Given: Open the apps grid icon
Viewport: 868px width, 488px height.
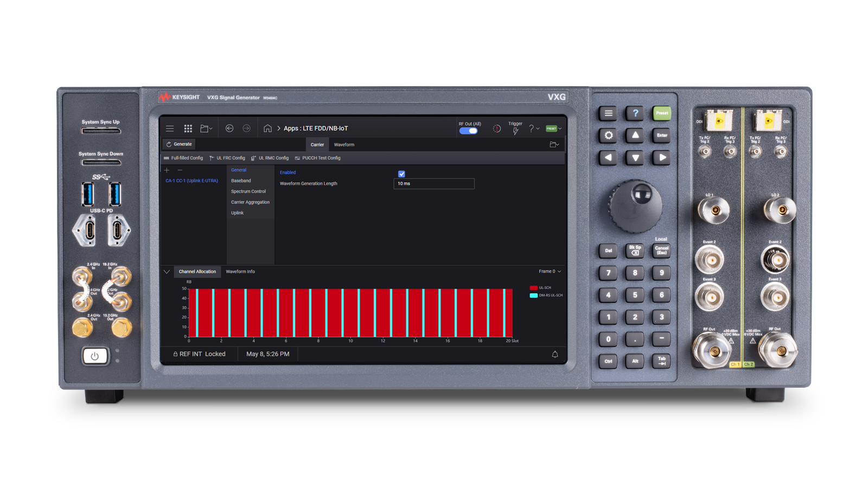Looking at the screenshot, I should 188,129.
